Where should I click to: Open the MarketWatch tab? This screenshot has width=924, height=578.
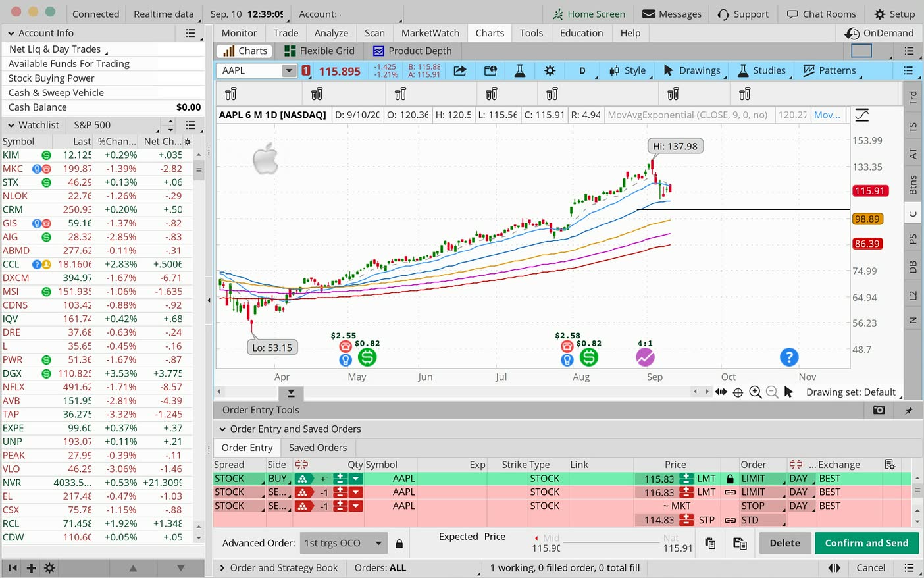430,33
